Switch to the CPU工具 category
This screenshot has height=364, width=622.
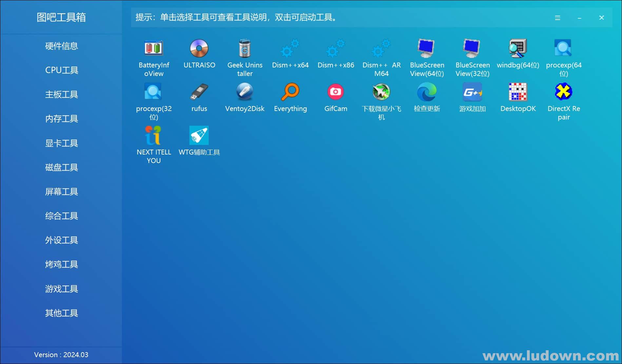[x=61, y=70]
